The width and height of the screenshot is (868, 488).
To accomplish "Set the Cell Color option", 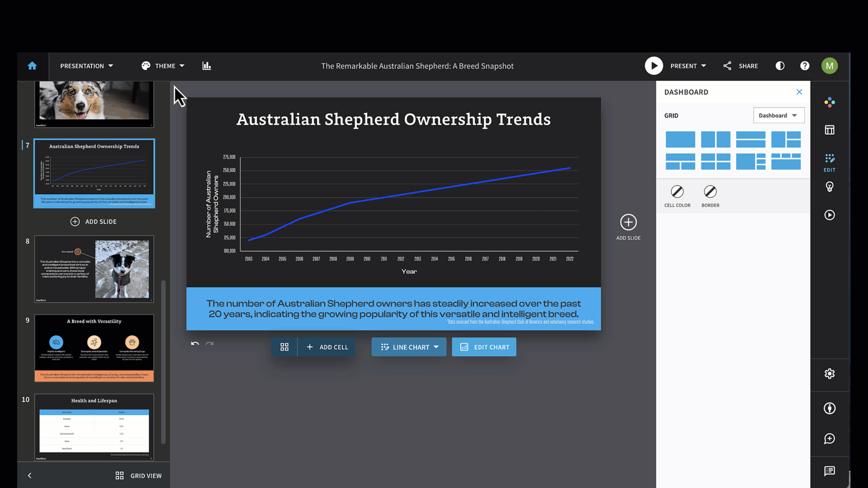I will click(677, 196).
